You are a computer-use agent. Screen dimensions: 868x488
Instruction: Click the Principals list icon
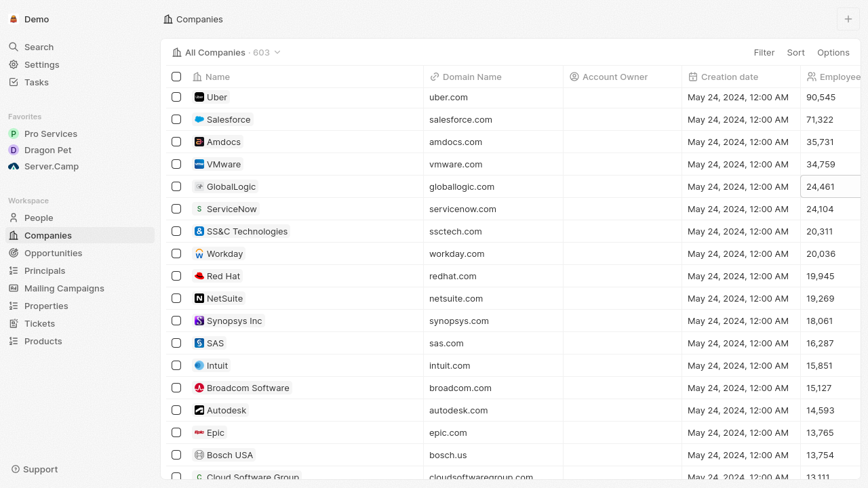click(x=14, y=270)
